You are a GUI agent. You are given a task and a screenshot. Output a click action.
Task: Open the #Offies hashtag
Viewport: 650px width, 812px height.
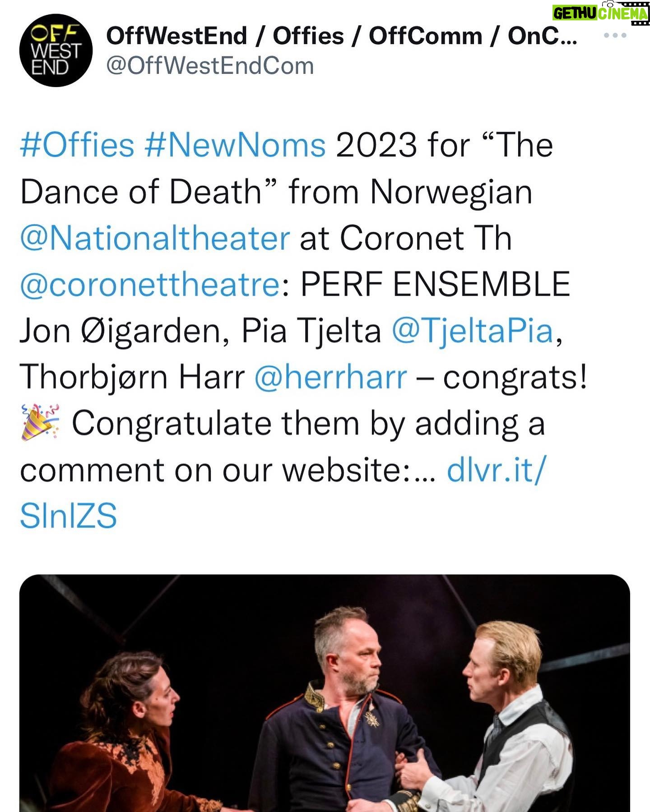tap(77, 145)
